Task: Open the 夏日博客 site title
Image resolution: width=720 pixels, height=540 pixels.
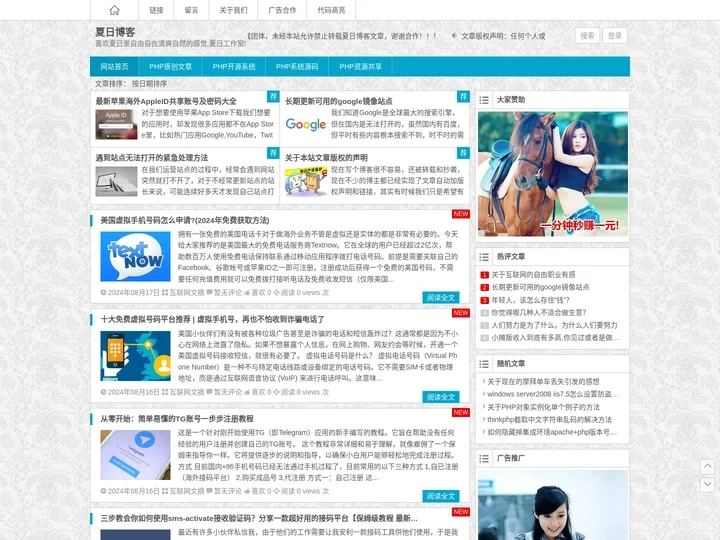Action: (x=115, y=32)
